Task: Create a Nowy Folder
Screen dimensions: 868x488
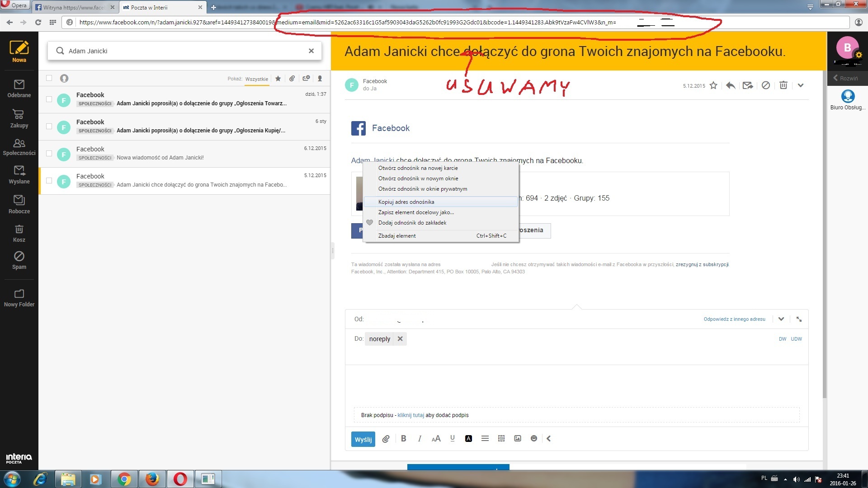Action: (19, 298)
